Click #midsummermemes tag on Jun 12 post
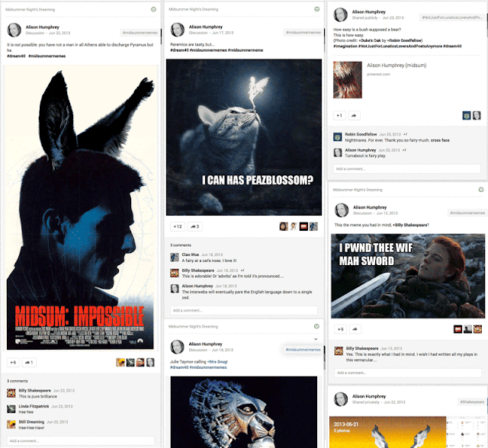This screenshot has height=448, width=488. click(x=467, y=213)
